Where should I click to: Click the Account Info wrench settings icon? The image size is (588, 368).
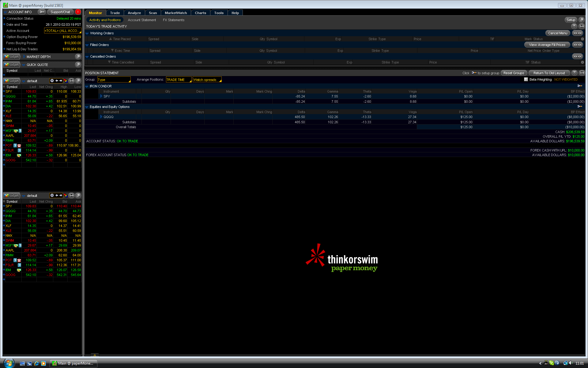(x=42, y=12)
